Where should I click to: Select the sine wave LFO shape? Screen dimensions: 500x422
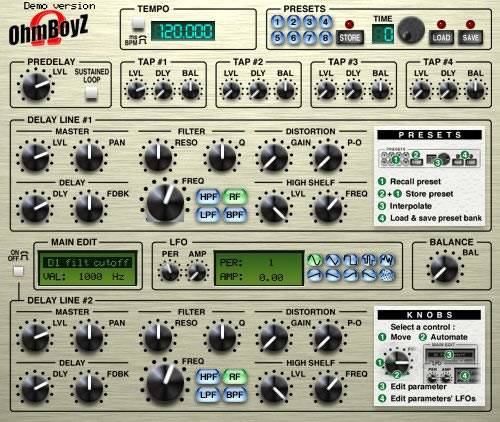coord(315,260)
